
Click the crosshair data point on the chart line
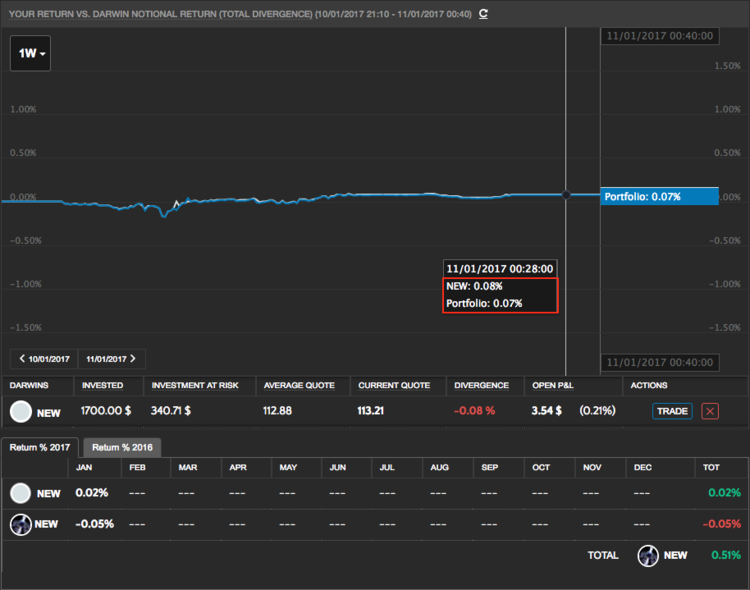pos(566,195)
